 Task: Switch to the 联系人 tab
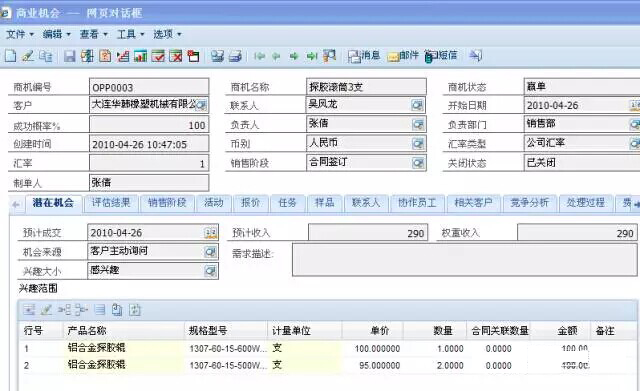(x=366, y=203)
